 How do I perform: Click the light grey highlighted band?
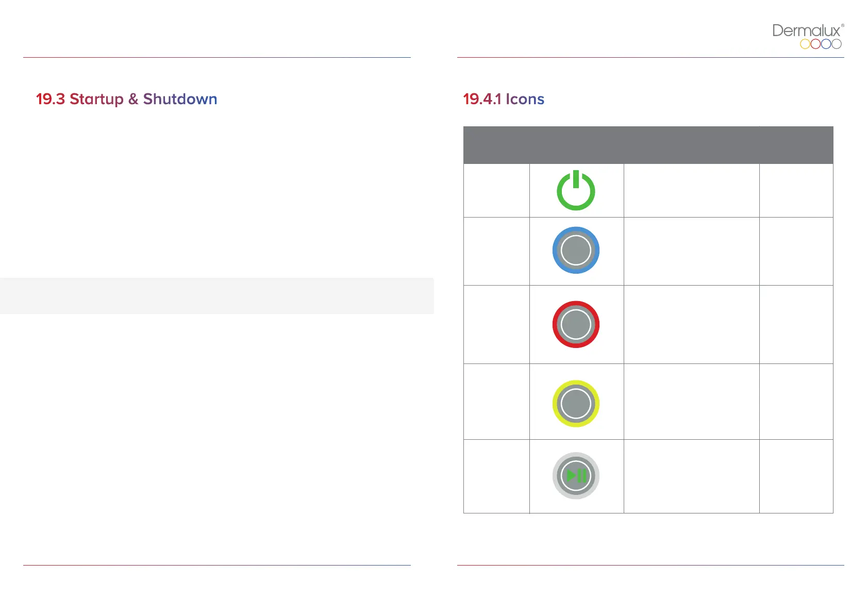216,296
